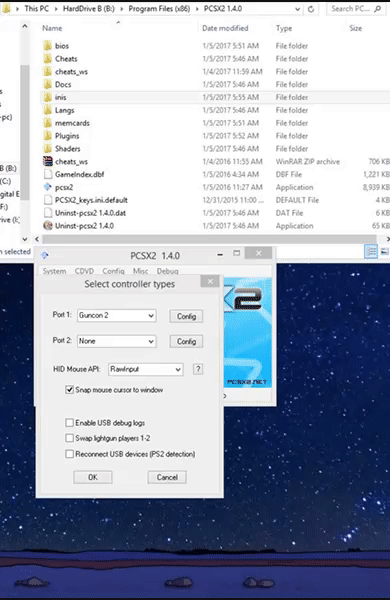Select the memcards folder icon
This screenshot has width=390, height=600.
tap(47, 123)
